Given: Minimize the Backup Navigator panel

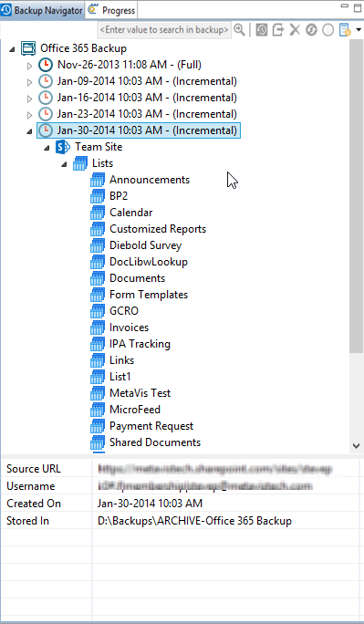Looking at the screenshot, I should pos(345,6).
